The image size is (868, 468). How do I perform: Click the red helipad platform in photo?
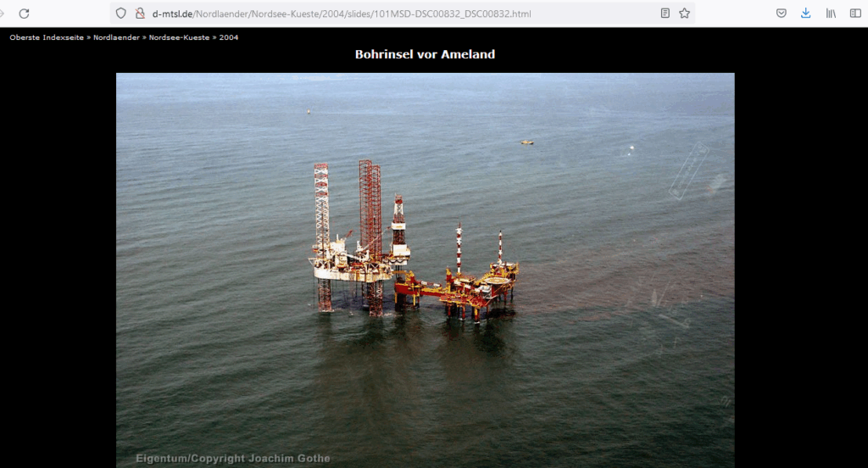click(496, 278)
